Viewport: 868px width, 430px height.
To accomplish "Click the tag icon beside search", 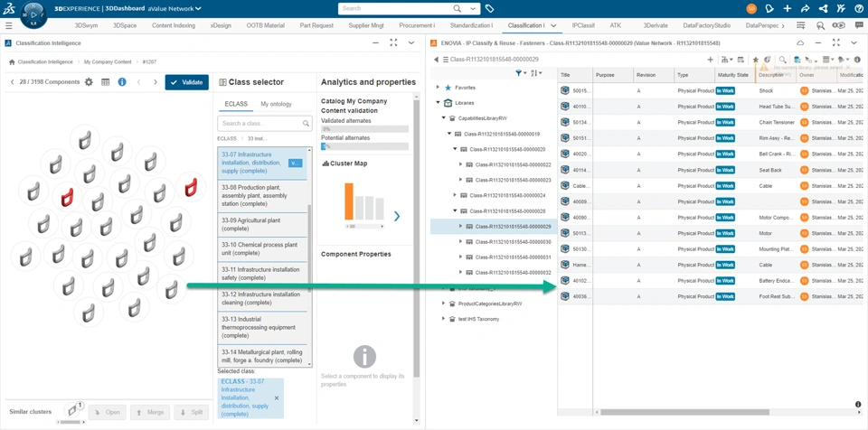I will point(489,9).
